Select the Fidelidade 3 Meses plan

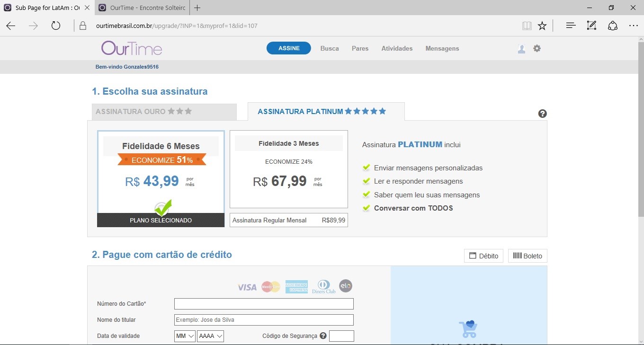tap(289, 169)
